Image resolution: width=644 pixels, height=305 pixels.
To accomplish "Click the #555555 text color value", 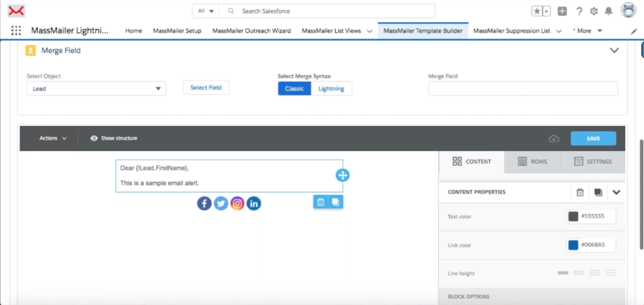I will (592, 216).
